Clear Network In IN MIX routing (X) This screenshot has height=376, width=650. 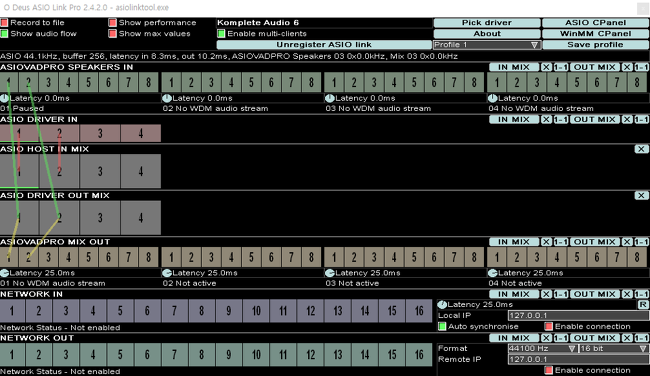[546, 294]
